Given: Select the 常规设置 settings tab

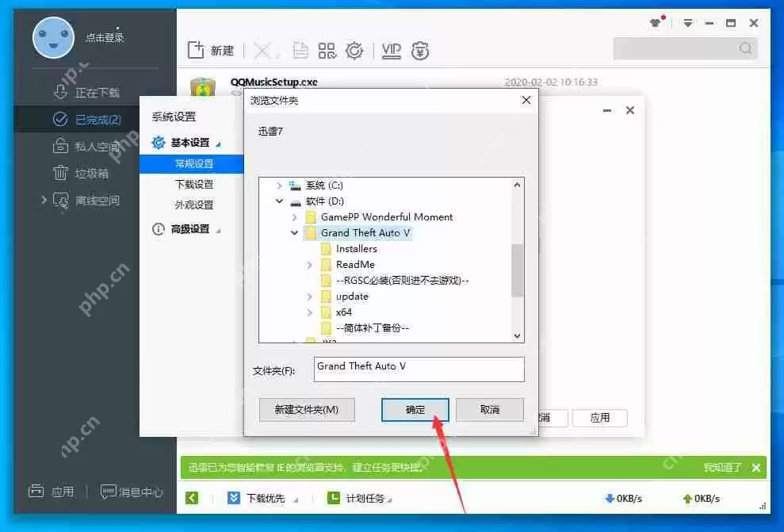Looking at the screenshot, I should 192,163.
